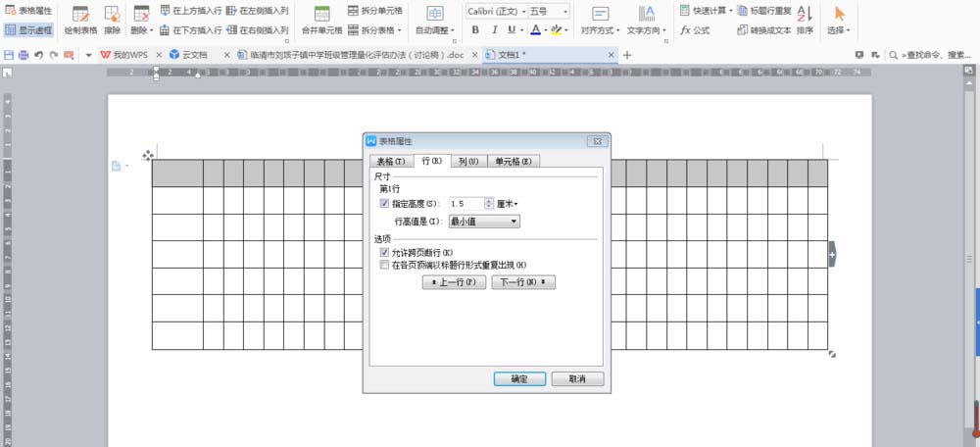The width and height of the screenshot is (980, 447).
Task: Enable 在各页顶端以标题行形式重复出现 checkbox
Action: (x=384, y=265)
